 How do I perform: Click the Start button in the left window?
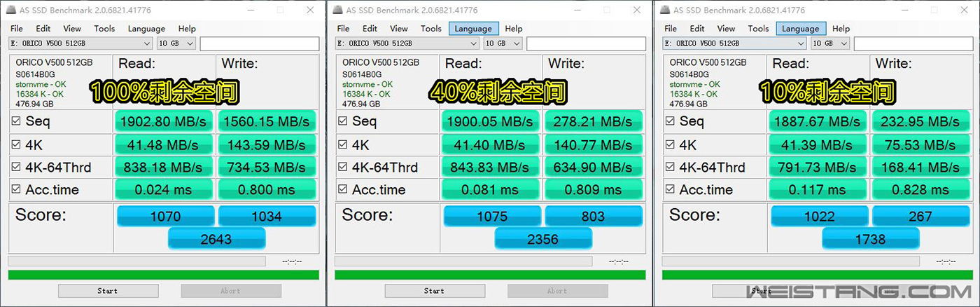(x=108, y=291)
